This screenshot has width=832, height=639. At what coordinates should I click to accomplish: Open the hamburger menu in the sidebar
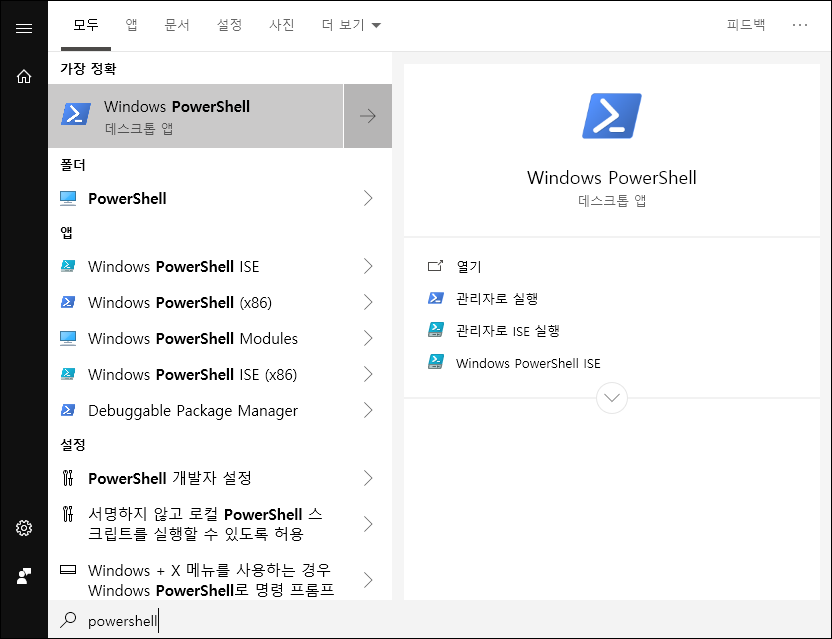[24, 28]
